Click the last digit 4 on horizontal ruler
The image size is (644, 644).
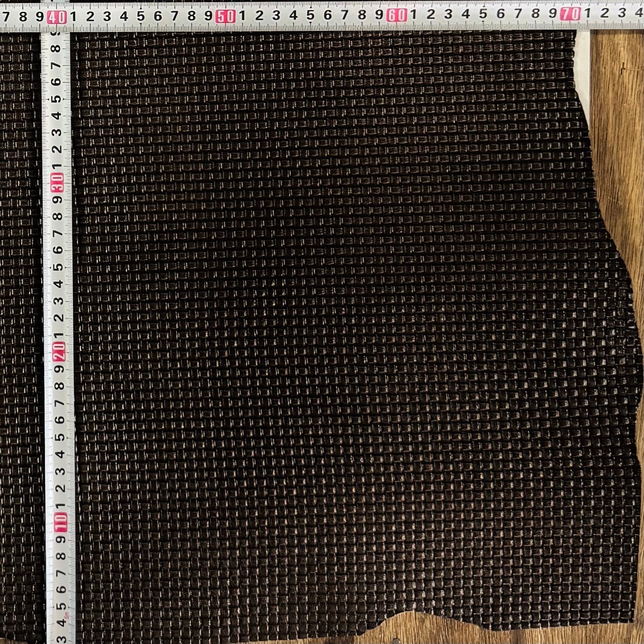click(x=639, y=13)
